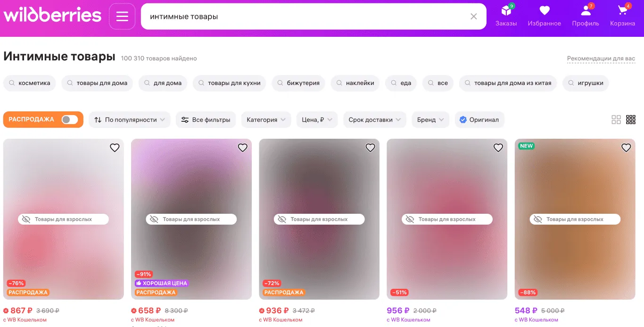Clear the search field with X
Image resolution: width=644 pixels, height=327 pixels.
click(x=474, y=17)
